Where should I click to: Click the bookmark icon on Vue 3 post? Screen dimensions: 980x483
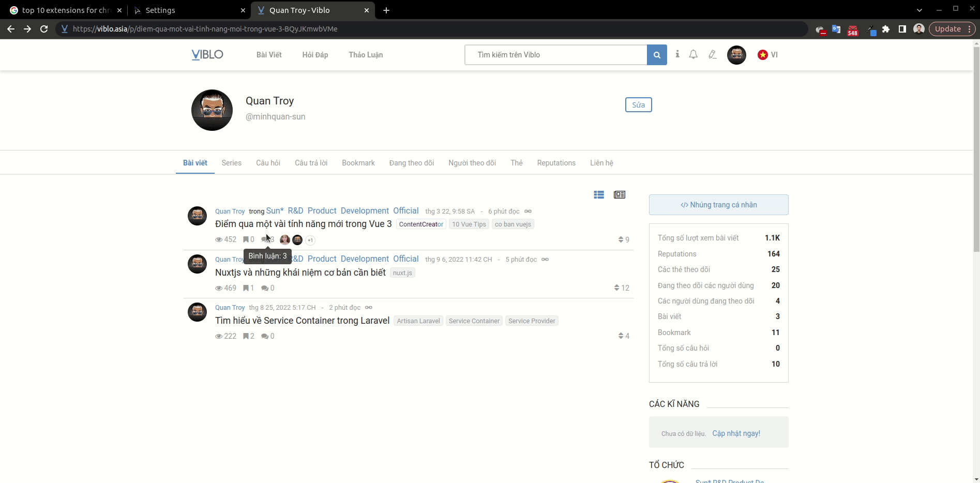[x=246, y=239]
